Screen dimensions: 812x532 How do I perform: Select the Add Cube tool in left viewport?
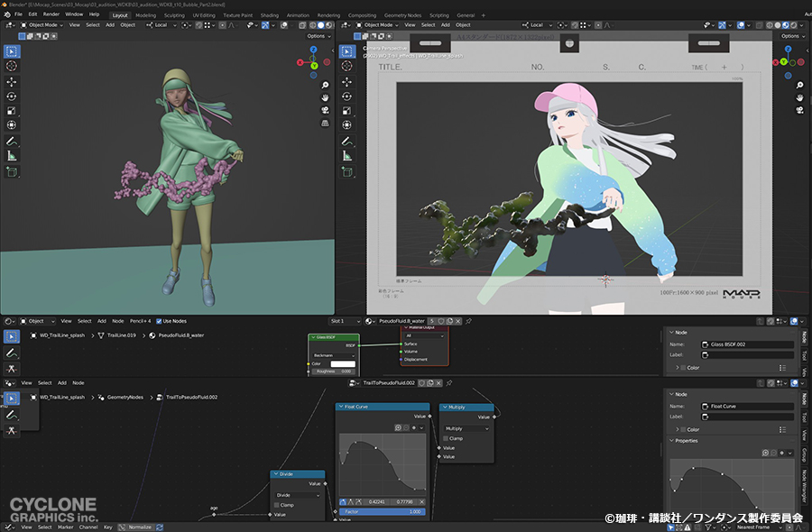point(12,170)
